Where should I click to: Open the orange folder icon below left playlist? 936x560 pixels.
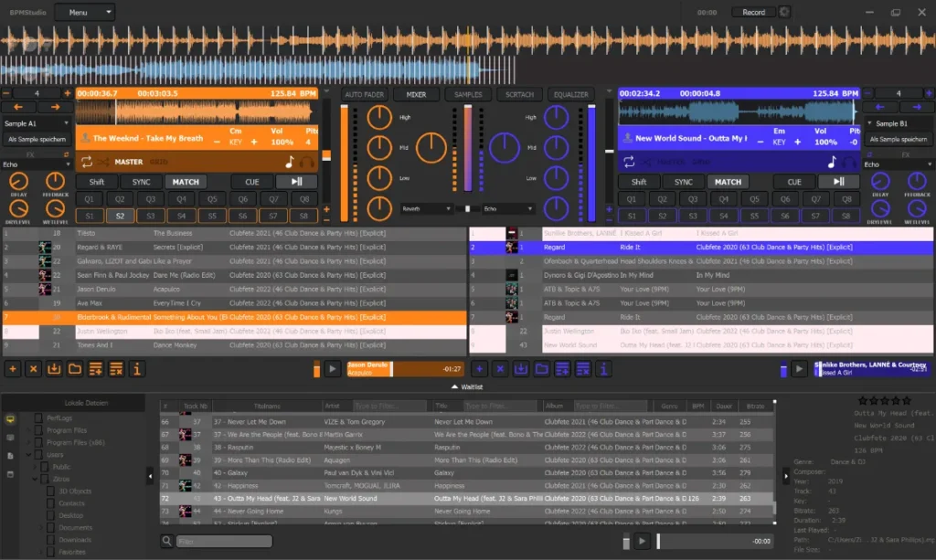[x=75, y=369]
